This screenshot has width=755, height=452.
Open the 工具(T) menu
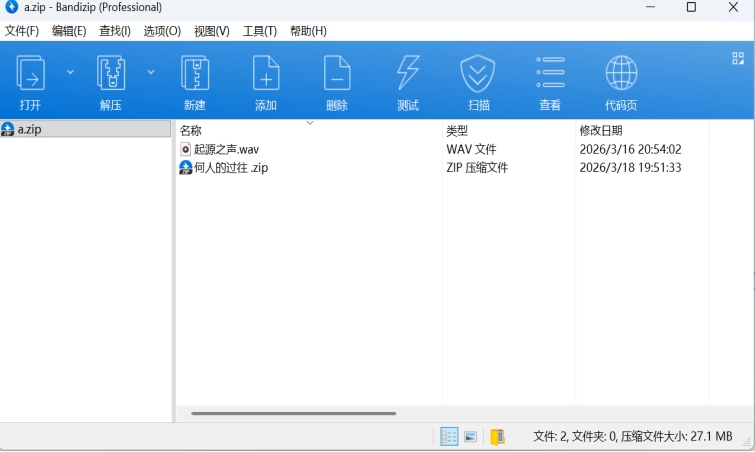[x=260, y=31]
